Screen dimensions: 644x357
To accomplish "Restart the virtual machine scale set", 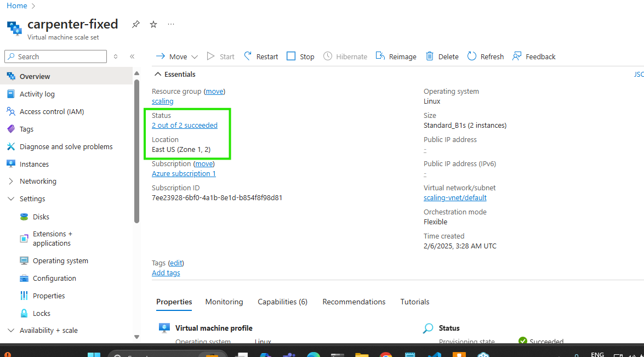I will [261, 56].
